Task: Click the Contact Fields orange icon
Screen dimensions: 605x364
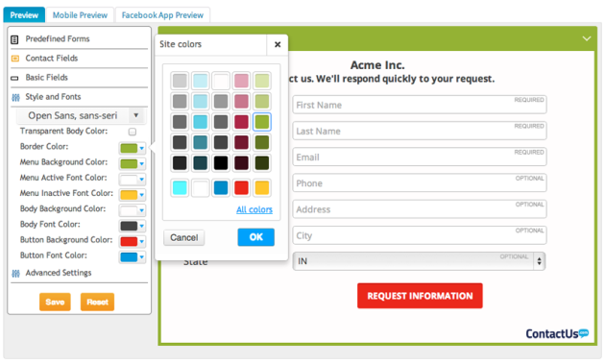Action: [x=15, y=59]
